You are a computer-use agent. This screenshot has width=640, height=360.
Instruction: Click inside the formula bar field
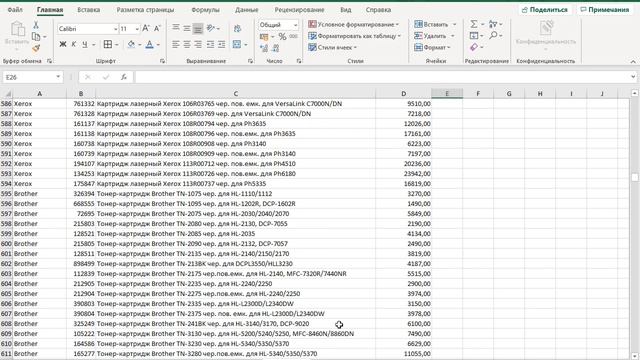tap(383, 77)
